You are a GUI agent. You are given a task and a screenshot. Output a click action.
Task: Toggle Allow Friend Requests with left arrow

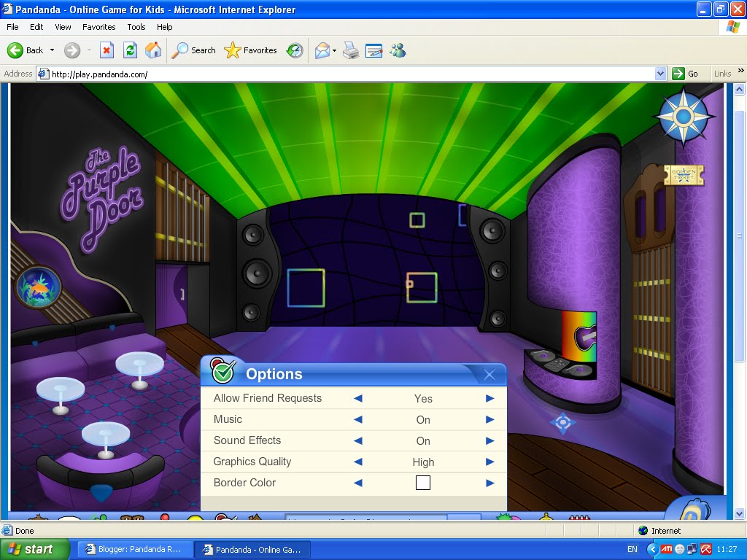(x=358, y=398)
